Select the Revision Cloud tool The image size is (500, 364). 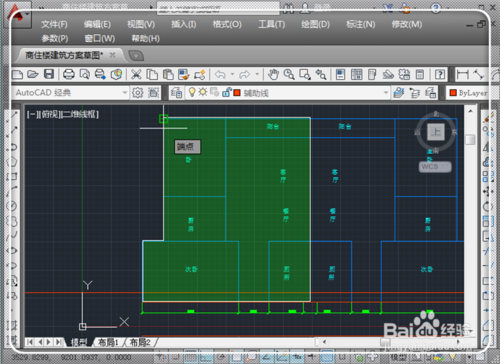(x=12, y=221)
